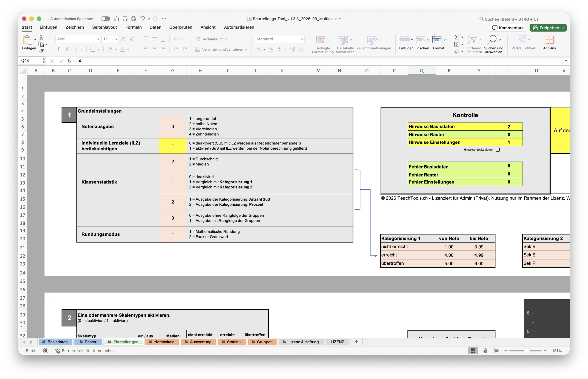Screen dimensions: 588x379
Task: Click the Underline U button
Action: pos(76,49)
